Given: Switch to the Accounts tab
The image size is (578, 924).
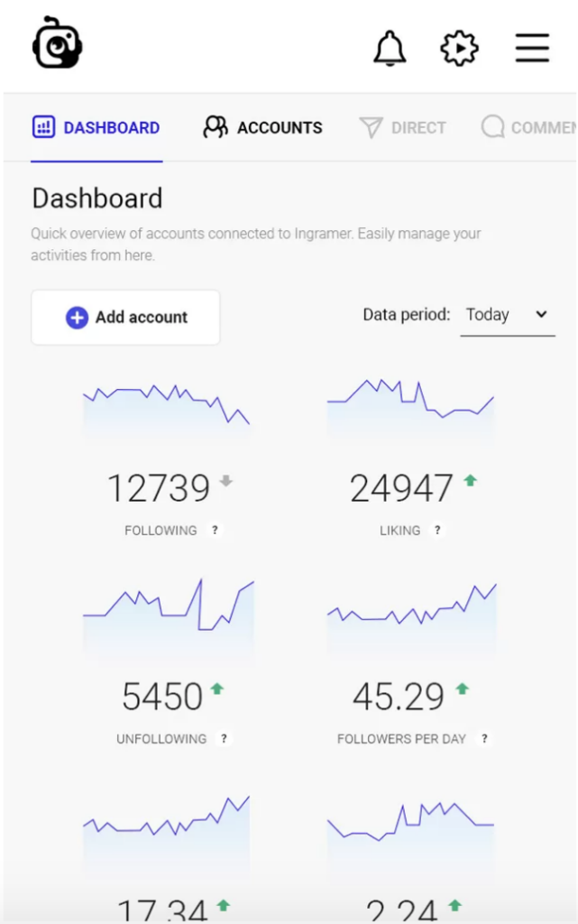Looking at the screenshot, I should (x=262, y=128).
